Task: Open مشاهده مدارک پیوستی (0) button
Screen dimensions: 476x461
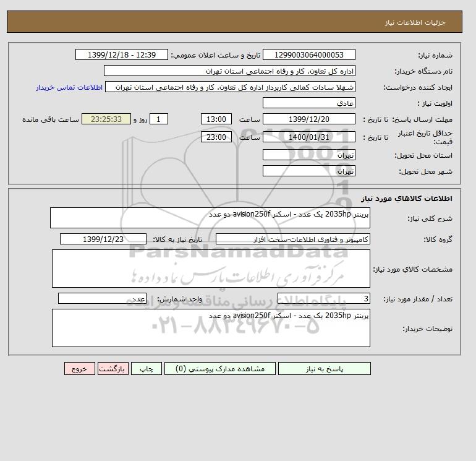Action: tap(220, 368)
